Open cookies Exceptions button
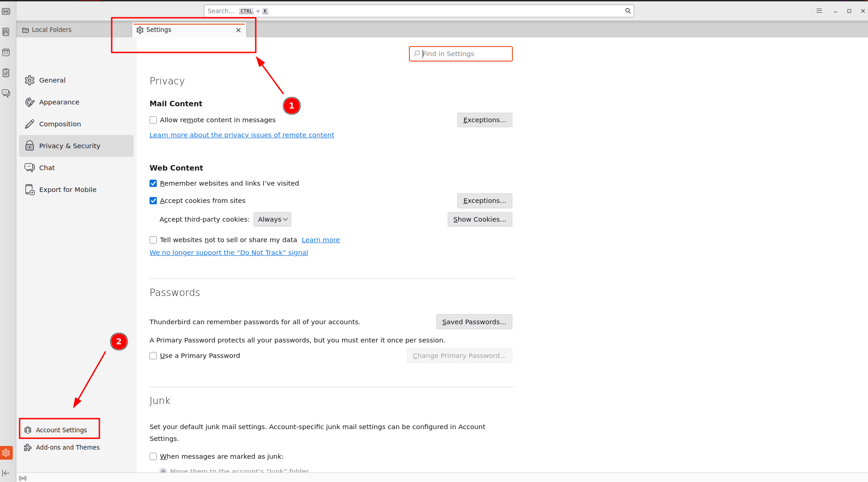 click(485, 201)
